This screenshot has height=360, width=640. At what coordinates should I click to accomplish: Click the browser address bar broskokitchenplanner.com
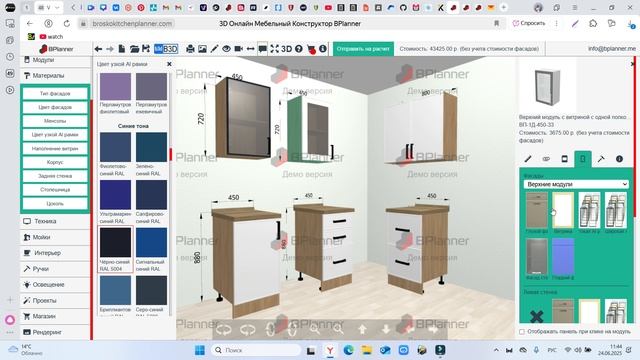pyautogui.click(x=132, y=24)
